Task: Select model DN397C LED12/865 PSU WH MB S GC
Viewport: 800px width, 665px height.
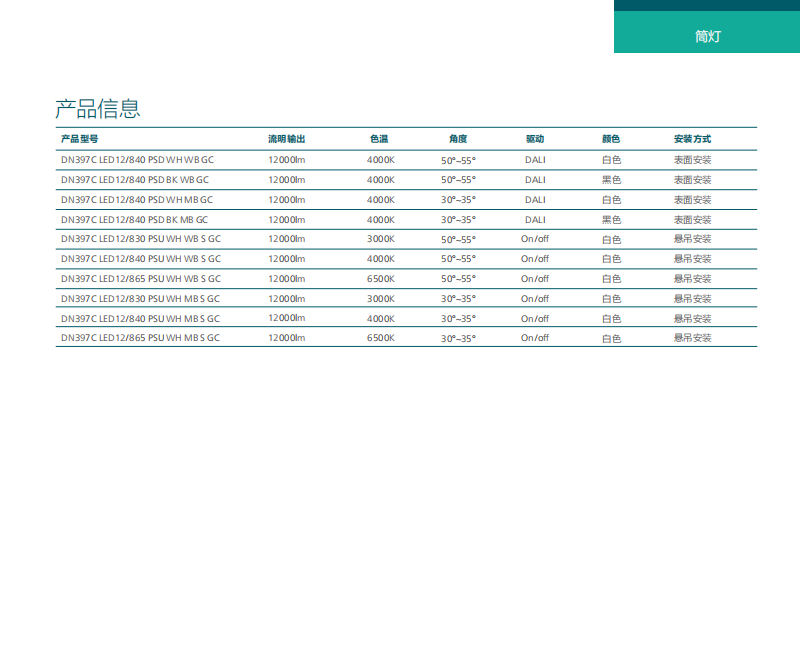Action: pyautogui.click(x=140, y=338)
